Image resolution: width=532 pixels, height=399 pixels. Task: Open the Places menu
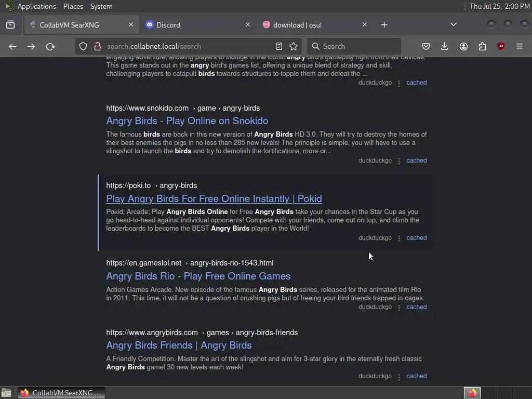(x=73, y=6)
